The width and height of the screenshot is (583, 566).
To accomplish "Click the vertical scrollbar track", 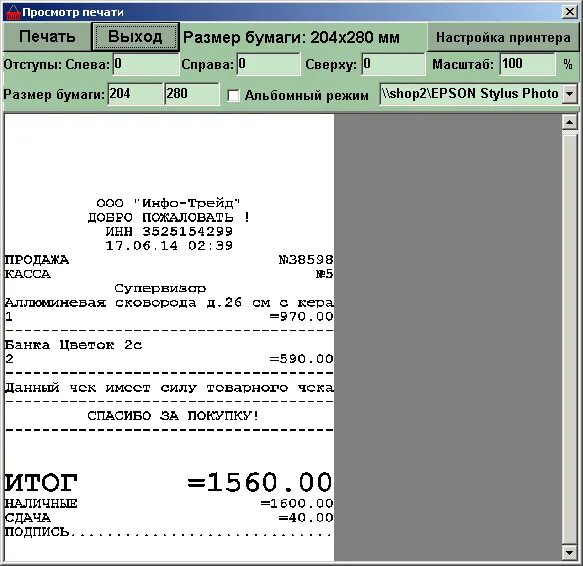I will 570,338.
